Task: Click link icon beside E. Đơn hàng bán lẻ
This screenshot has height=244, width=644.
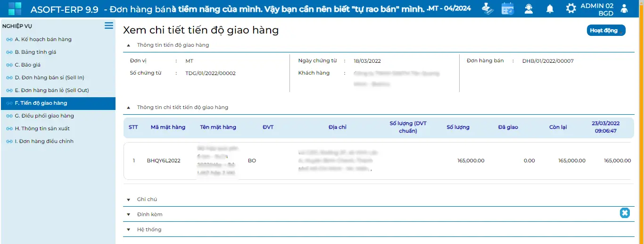Action: pyautogui.click(x=9, y=91)
